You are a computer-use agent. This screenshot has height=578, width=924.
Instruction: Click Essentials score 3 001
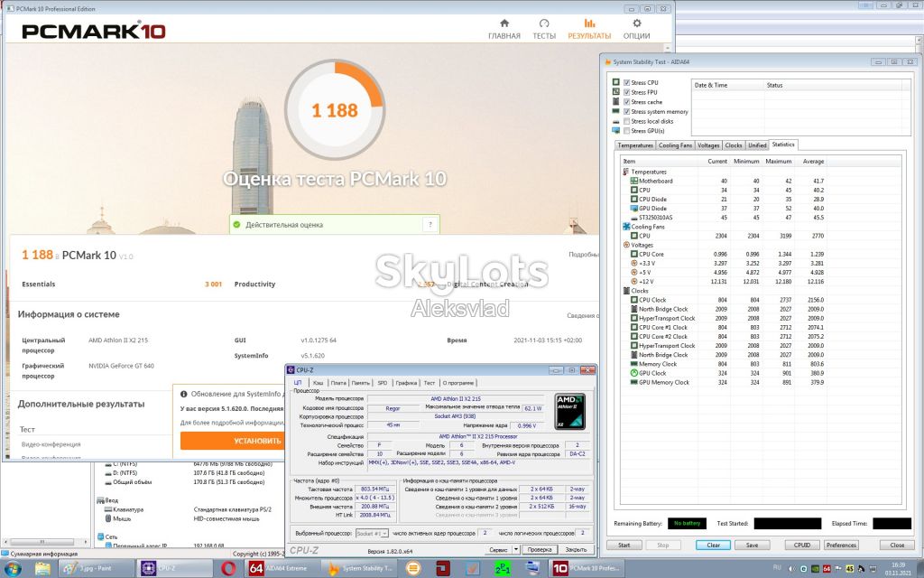tap(213, 284)
